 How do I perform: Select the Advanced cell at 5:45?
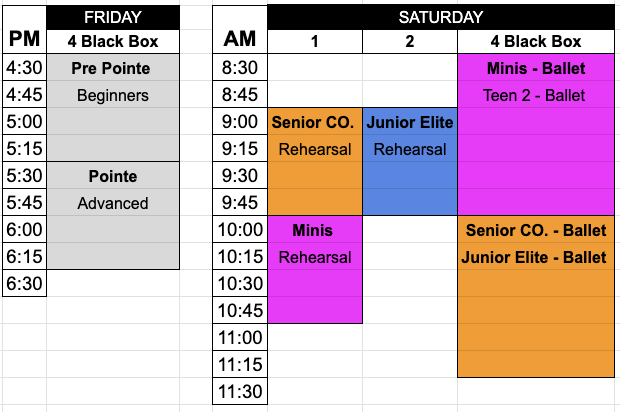coord(113,203)
